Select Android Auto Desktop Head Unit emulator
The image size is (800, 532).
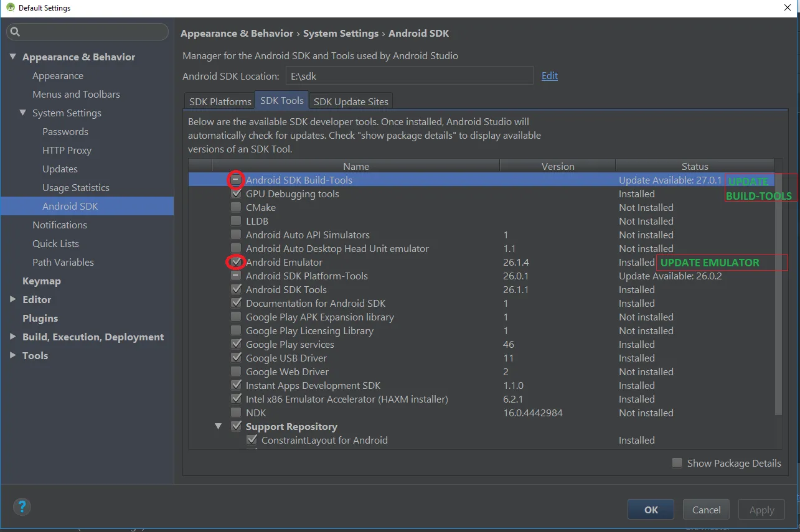click(x=337, y=249)
